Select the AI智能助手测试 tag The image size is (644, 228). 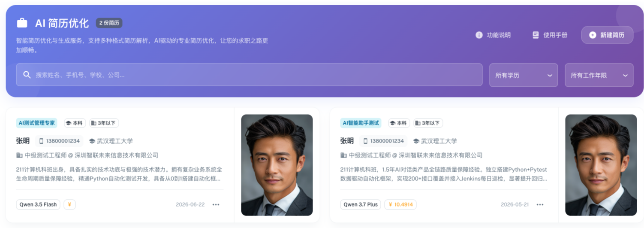click(361, 123)
